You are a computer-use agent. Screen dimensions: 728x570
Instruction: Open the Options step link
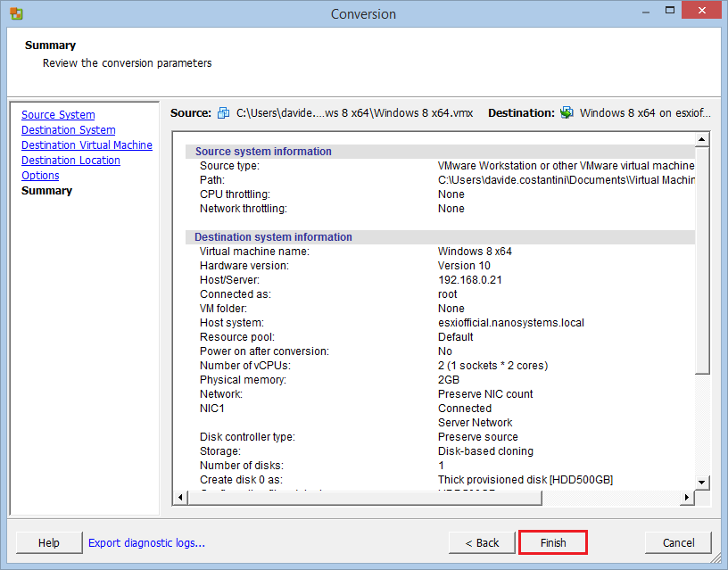[x=40, y=176]
